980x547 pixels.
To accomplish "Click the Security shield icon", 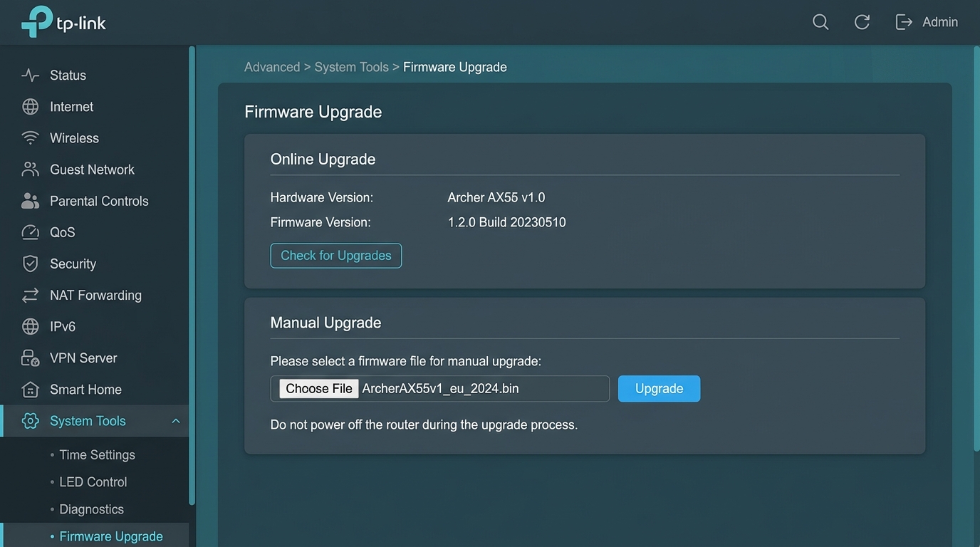I will click(30, 264).
